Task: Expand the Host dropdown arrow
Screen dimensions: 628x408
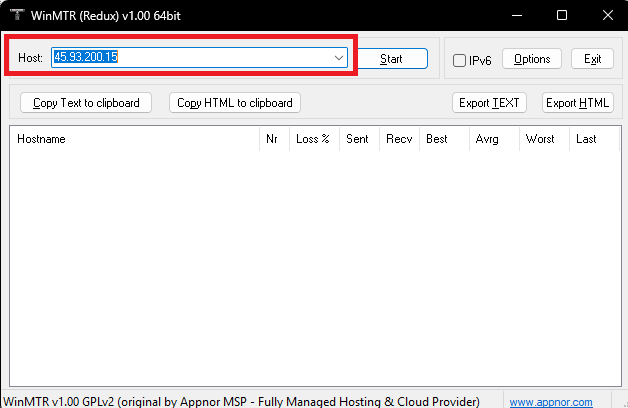Action: [339, 58]
